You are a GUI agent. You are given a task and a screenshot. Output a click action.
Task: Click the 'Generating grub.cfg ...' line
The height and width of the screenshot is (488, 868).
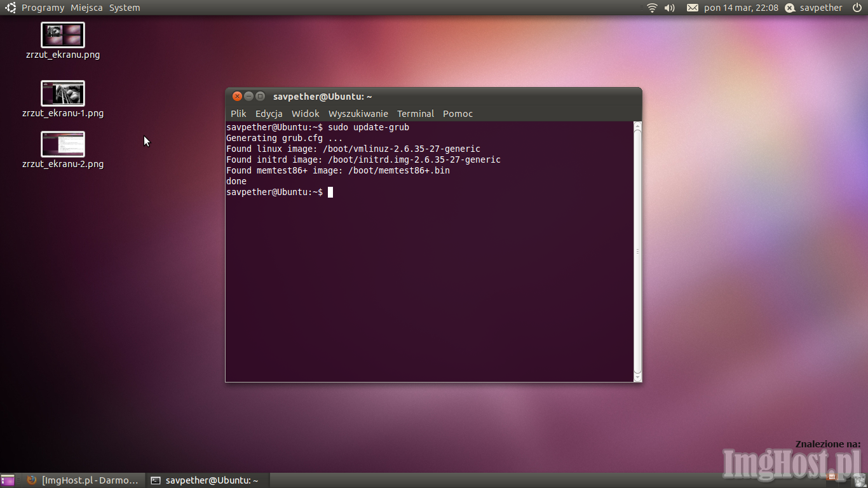[285, 138]
